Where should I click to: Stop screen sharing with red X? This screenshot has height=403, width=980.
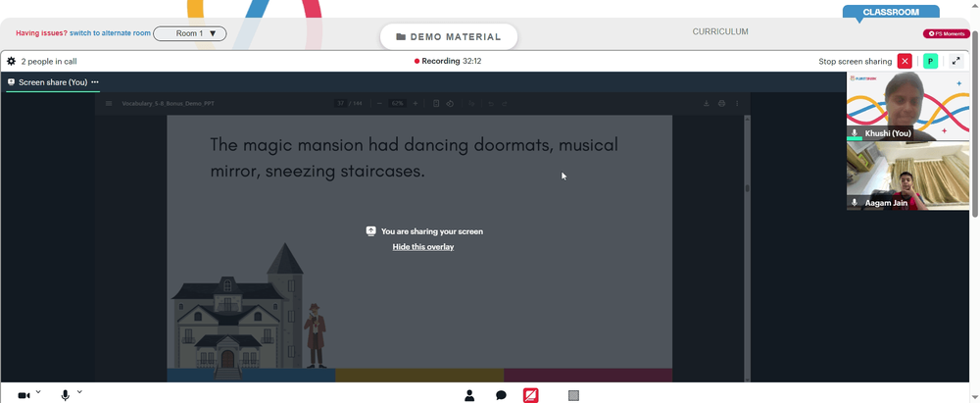tap(905, 62)
